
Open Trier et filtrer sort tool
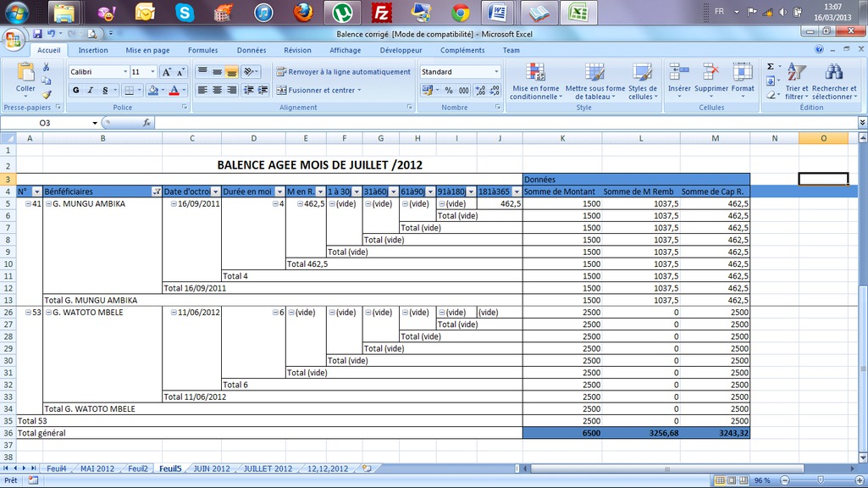point(796,80)
